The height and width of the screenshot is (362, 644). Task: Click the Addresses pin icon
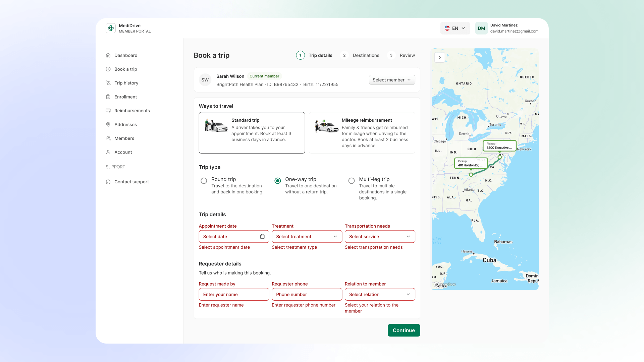tap(108, 124)
